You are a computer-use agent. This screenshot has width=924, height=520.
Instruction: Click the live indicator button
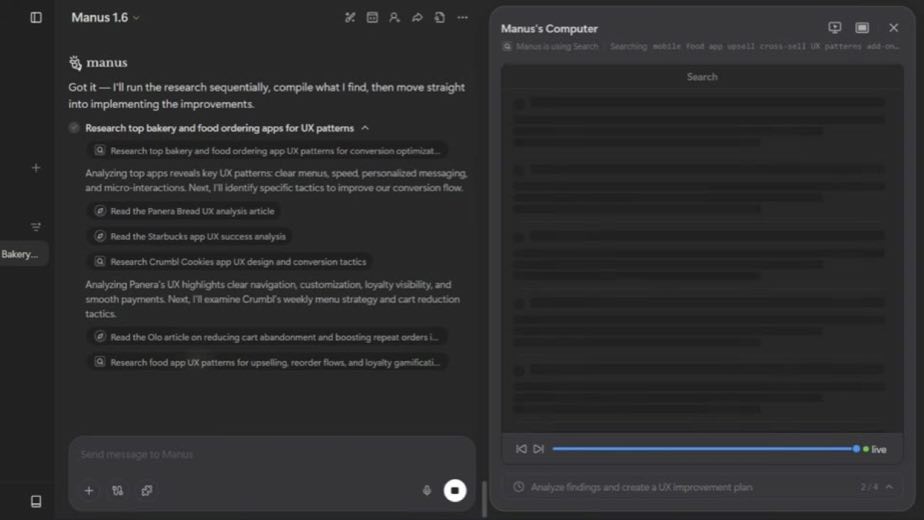[875, 449]
